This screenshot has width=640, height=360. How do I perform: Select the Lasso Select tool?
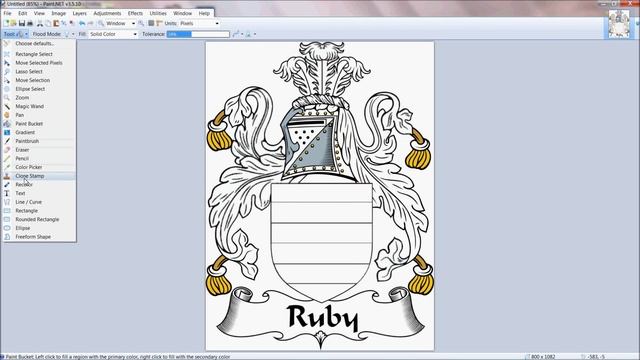point(39,71)
